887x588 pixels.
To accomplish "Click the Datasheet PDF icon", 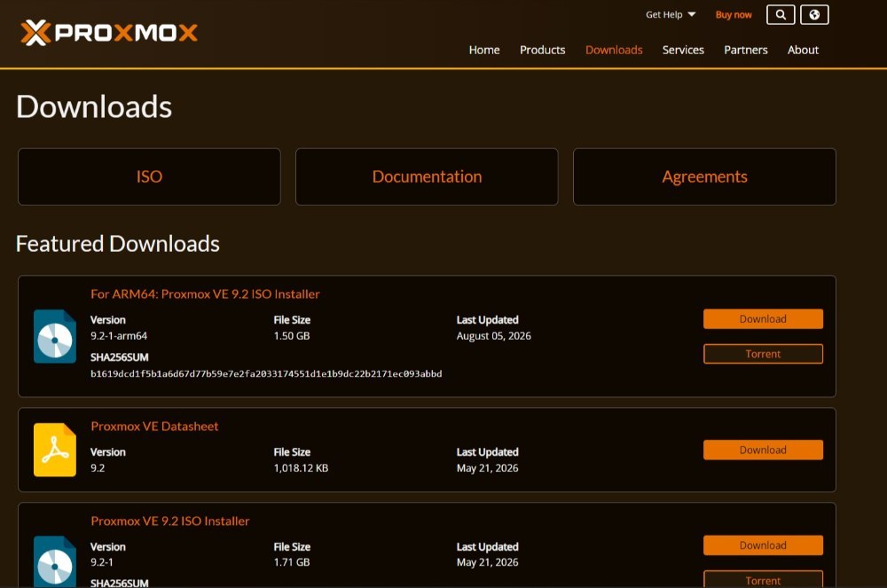I will (55, 450).
